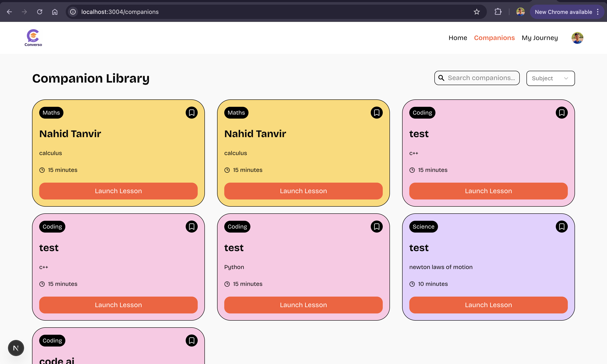Click the browser home icon
The image size is (607, 364).
[x=55, y=12]
